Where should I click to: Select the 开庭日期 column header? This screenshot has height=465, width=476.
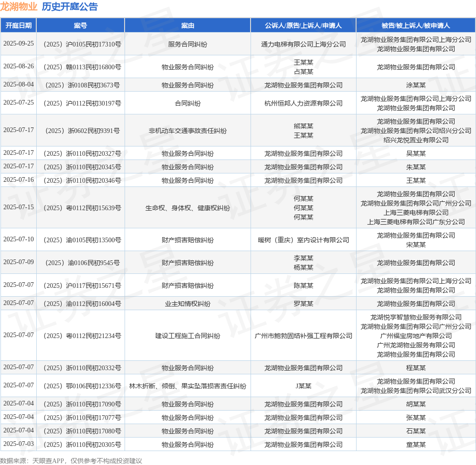(19, 26)
